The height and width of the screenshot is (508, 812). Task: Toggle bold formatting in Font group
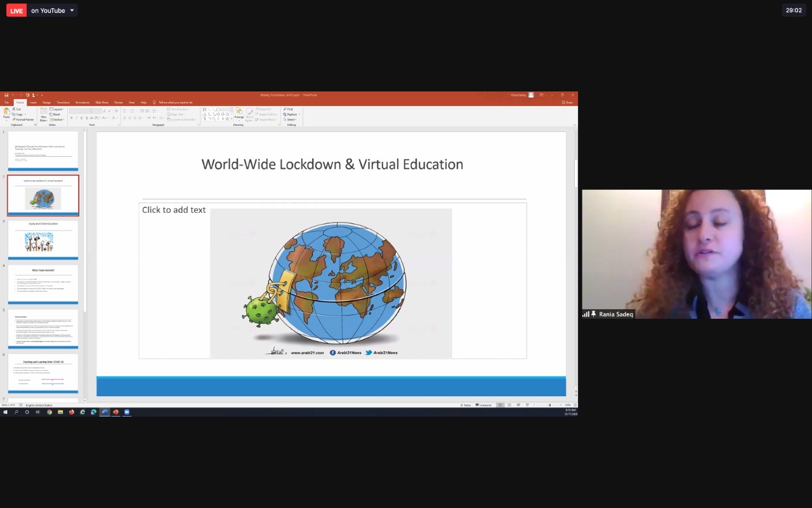(x=72, y=118)
